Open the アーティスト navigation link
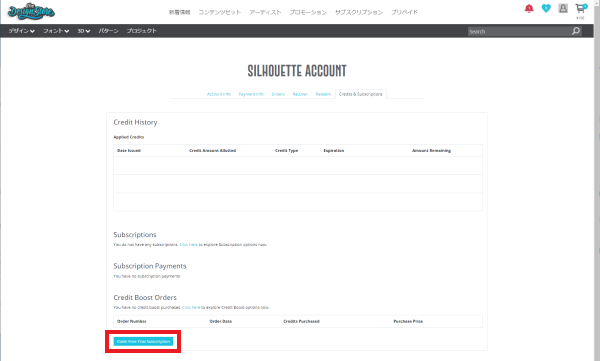This screenshot has height=361, width=600. (265, 12)
